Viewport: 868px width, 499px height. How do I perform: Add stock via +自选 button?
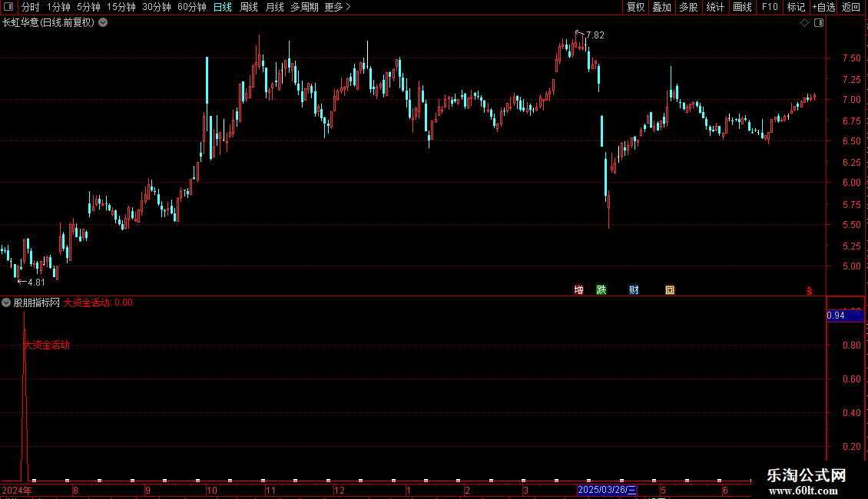point(823,7)
